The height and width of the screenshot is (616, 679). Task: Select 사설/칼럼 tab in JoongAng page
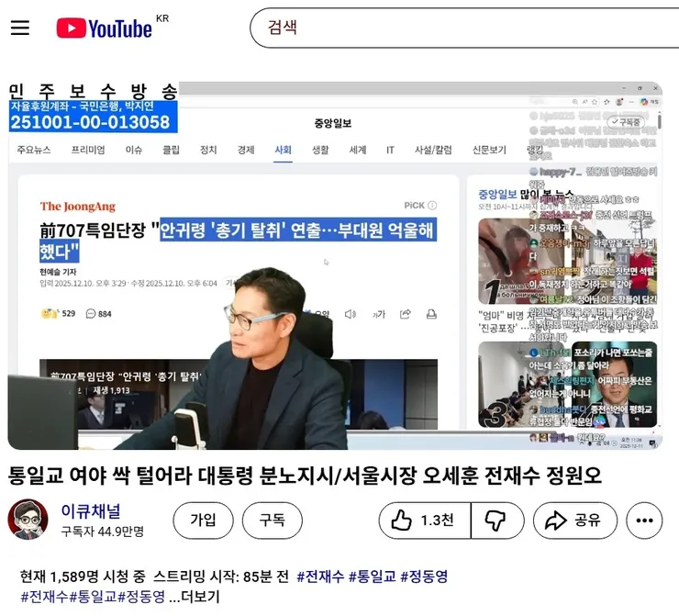point(433,150)
